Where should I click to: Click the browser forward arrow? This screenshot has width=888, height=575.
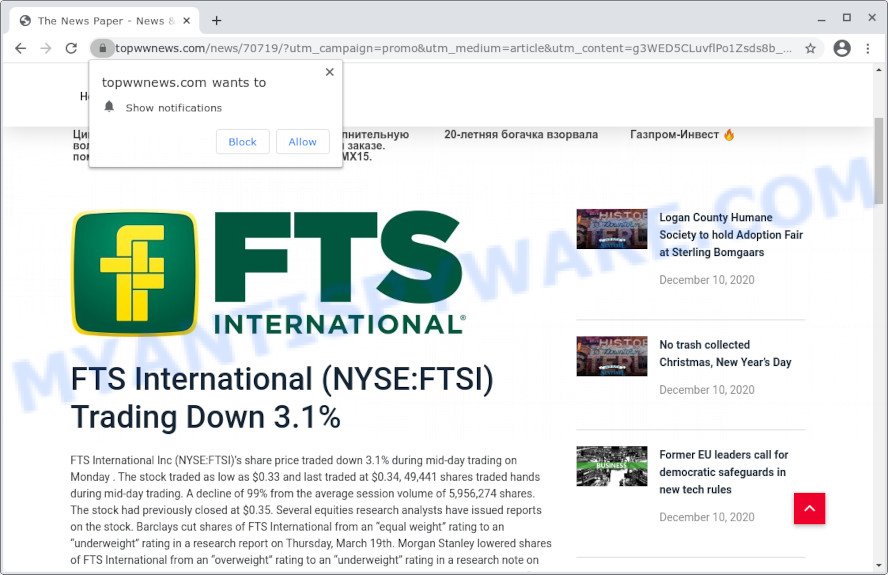(46, 48)
